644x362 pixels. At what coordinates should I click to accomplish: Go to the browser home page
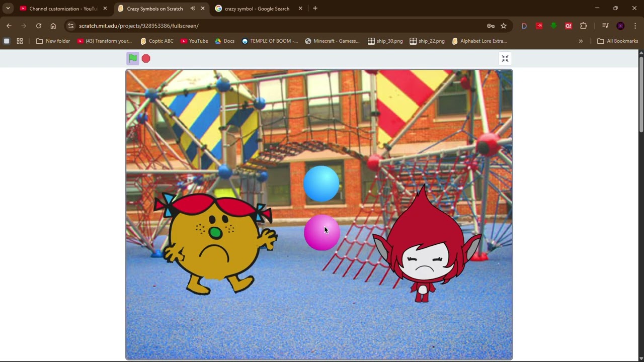pyautogui.click(x=53, y=26)
